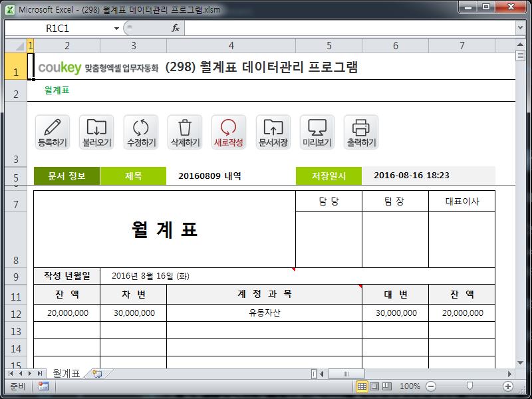This screenshot has height=399, width=532.
Task: Print using the 출력하기 printer icon
Action: click(361, 132)
